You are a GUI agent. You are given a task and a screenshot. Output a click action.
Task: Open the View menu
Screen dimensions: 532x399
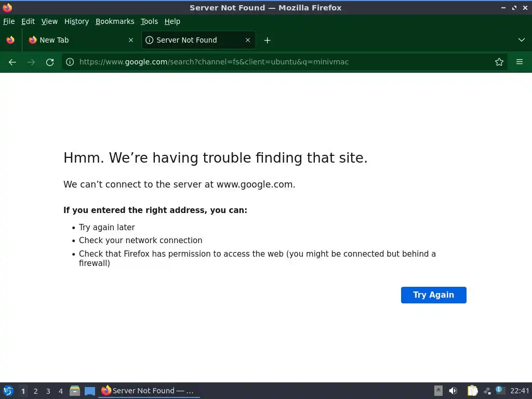click(x=49, y=21)
